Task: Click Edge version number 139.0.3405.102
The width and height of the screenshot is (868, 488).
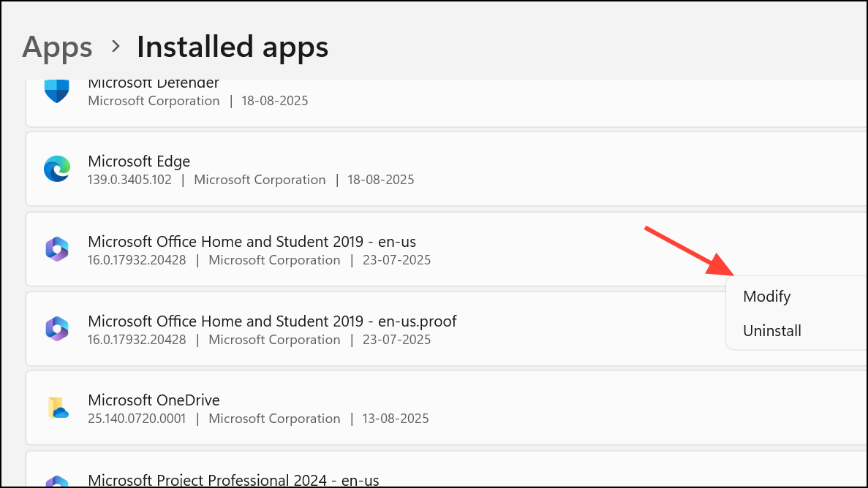Action: click(x=129, y=180)
